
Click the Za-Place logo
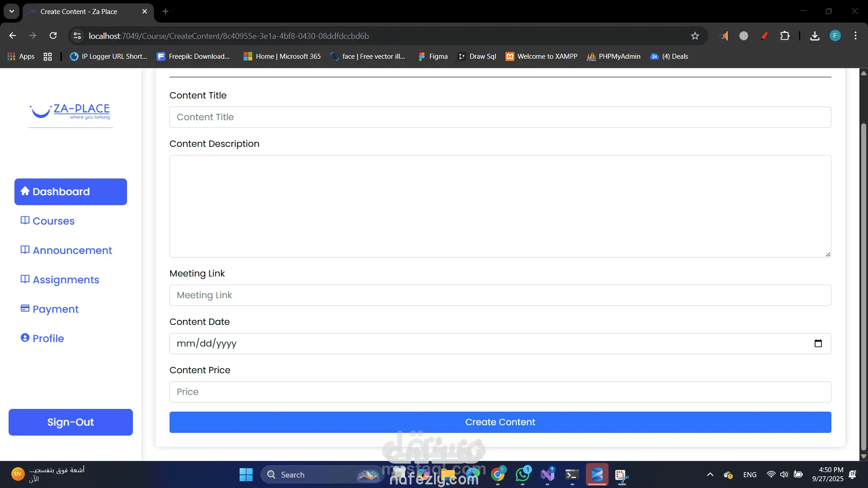(x=71, y=111)
